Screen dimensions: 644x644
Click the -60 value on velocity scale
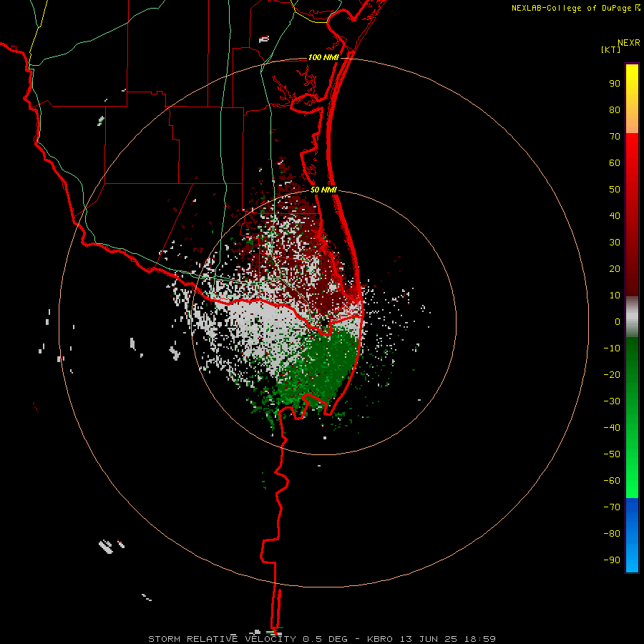coord(612,481)
